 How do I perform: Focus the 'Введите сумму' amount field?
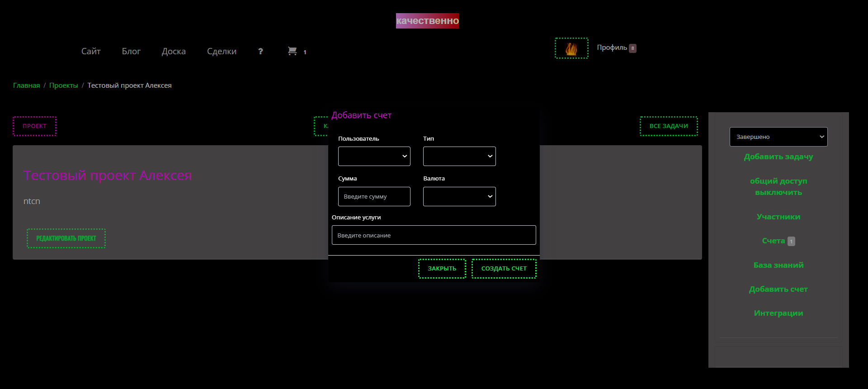click(x=374, y=197)
